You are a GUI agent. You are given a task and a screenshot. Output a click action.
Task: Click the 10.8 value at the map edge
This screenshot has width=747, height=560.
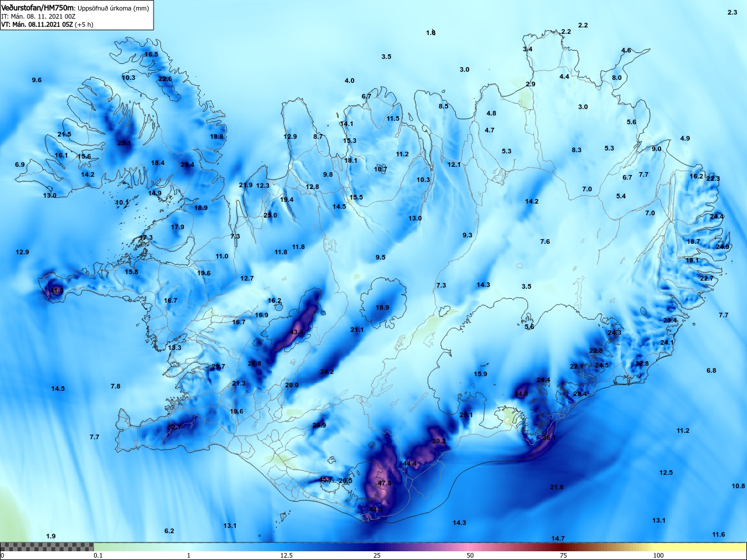click(x=738, y=487)
